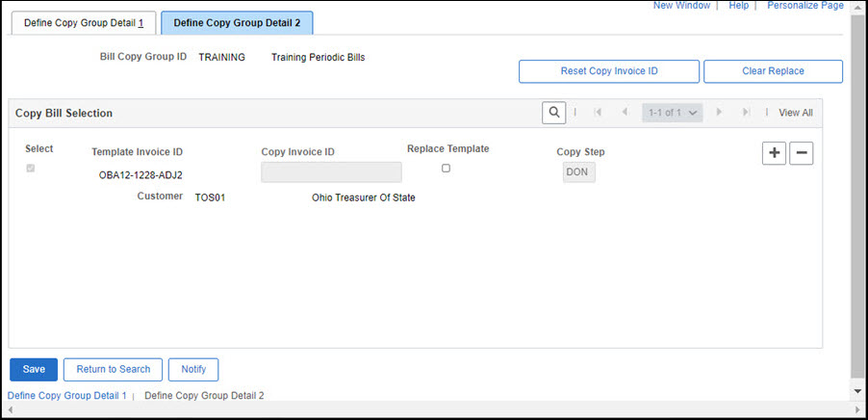Delete the row with minus button
Image resolution: width=868 pixels, height=420 pixels.
tap(801, 153)
